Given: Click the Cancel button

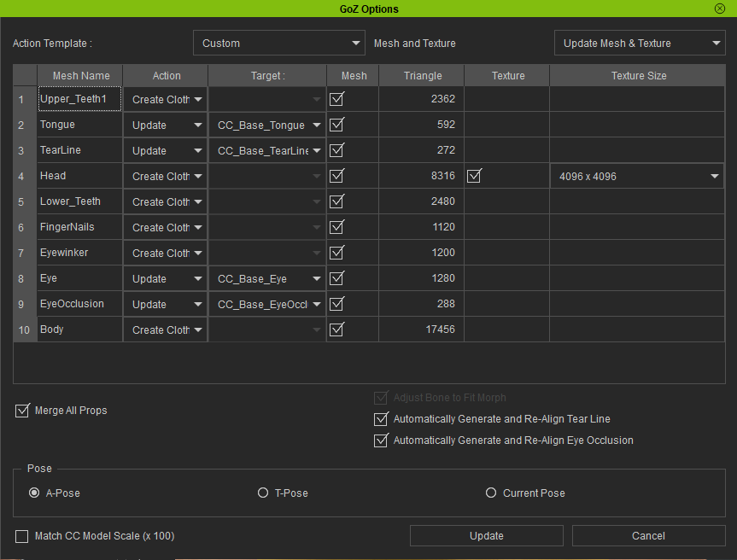Looking at the screenshot, I should coord(648,536).
